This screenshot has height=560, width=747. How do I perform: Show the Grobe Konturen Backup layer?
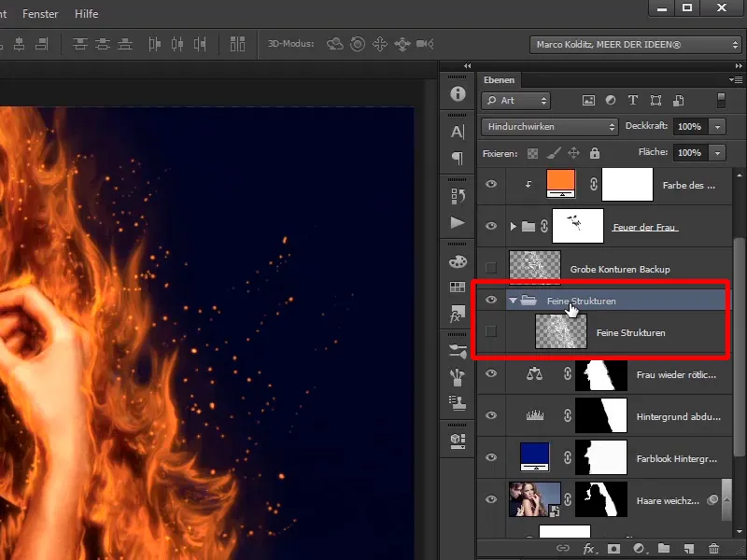pos(491,268)
